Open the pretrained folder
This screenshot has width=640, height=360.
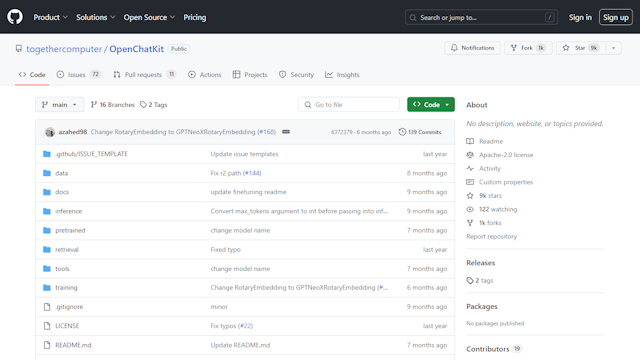click(x=70, y=230)
